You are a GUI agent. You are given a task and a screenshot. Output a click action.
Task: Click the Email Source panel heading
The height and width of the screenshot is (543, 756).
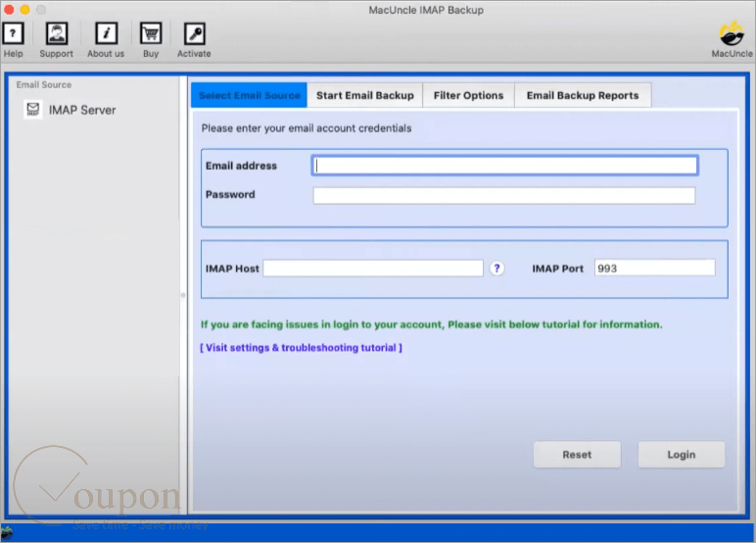(x=44, y=85)
